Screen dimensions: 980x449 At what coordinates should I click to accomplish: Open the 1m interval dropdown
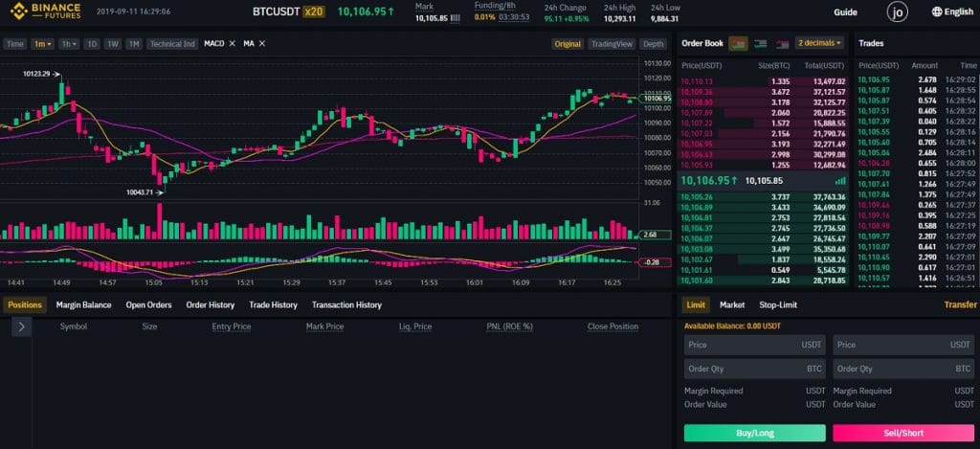point(43,44)
